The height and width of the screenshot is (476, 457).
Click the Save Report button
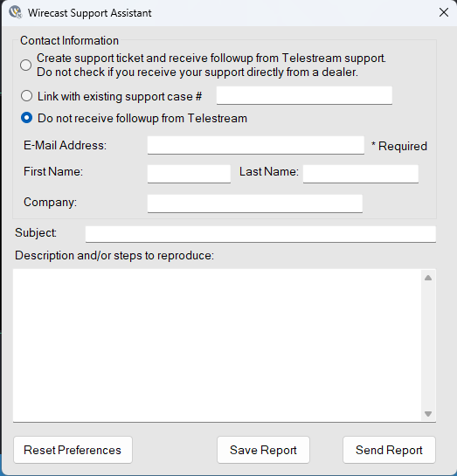[263, 450]
